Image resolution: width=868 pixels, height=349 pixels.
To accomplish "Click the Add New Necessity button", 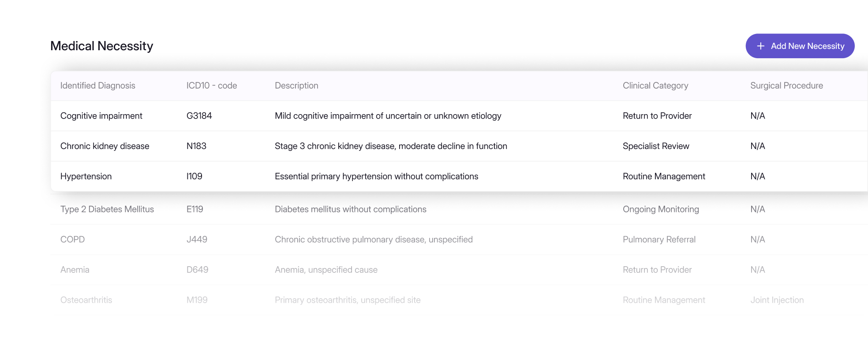I will coord(800,46).
